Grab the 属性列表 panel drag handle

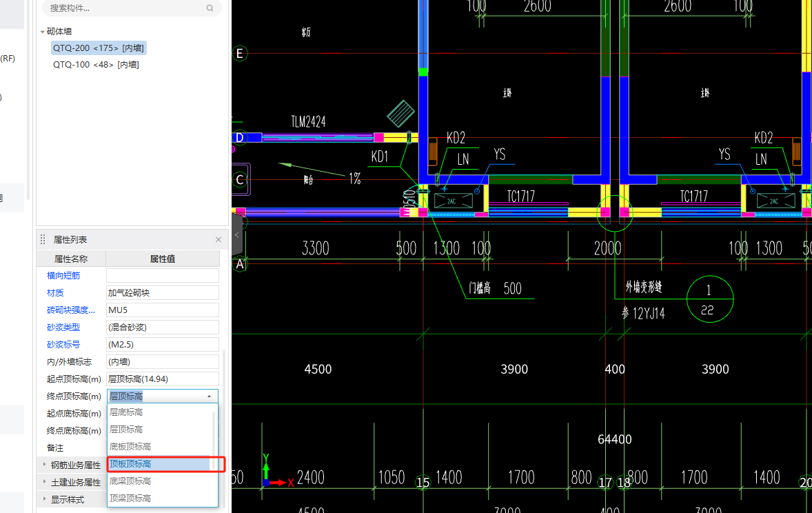click(43, 239)
